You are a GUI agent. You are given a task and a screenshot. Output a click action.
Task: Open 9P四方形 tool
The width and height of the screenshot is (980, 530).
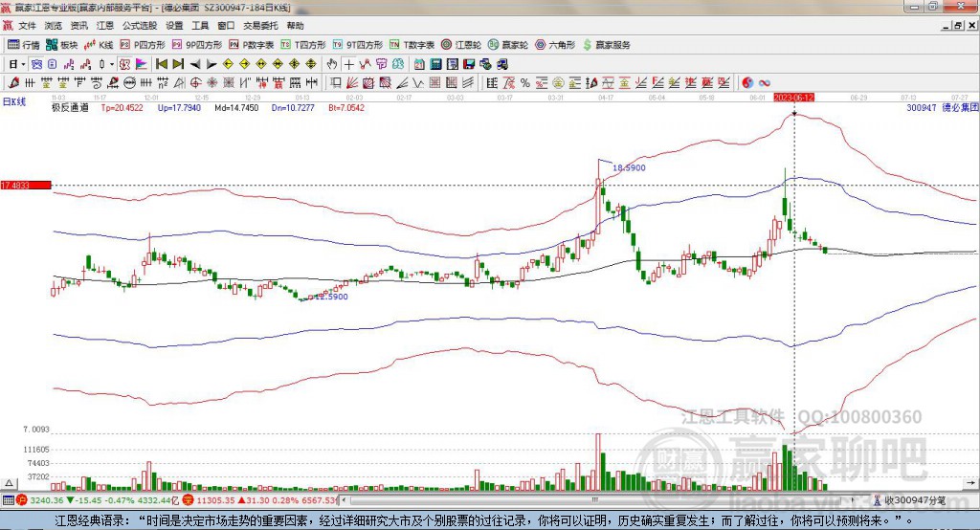pyautogui.click(x=197, y=45)
